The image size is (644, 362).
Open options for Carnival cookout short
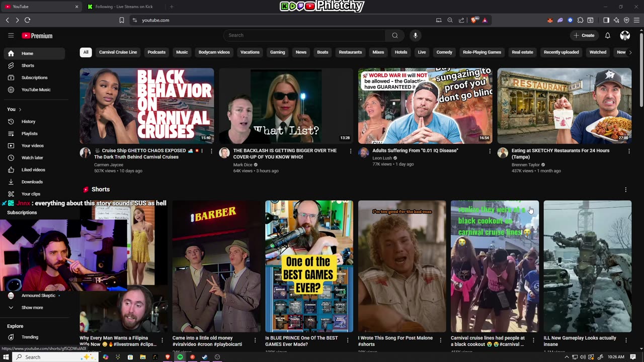click(533, 340)
